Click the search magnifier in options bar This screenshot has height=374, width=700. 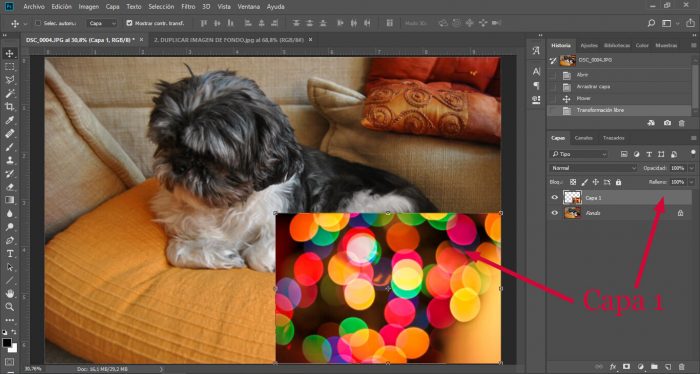[x=651, y=23]
